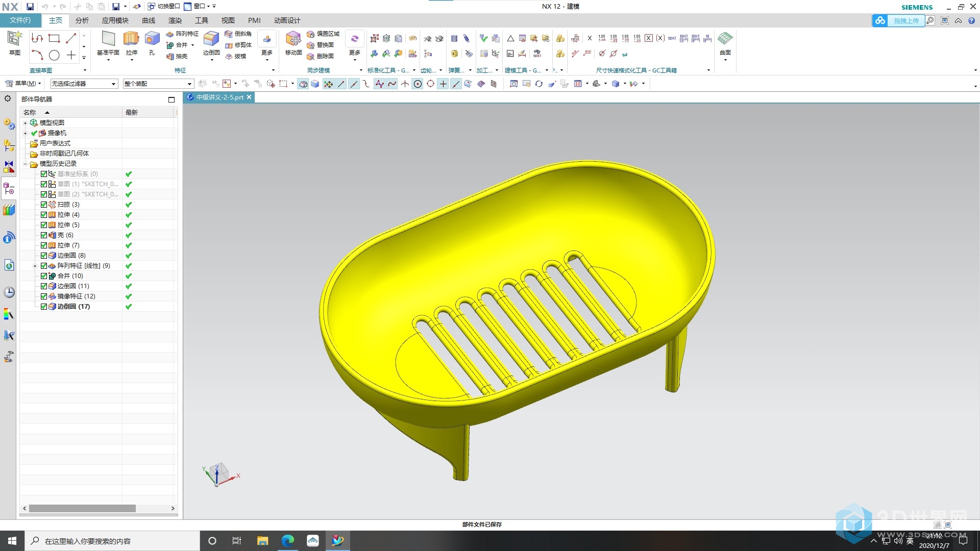The height and width of the screenshot is (551, 980).
Task: Click the Extrude (拉伸) tool icon
Action: (x=132, y=39)
